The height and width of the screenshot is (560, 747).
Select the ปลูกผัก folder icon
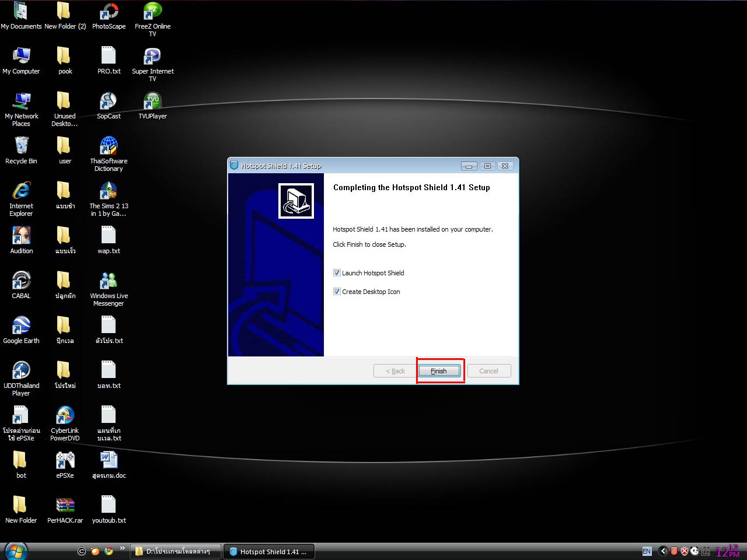coord(65,285)
